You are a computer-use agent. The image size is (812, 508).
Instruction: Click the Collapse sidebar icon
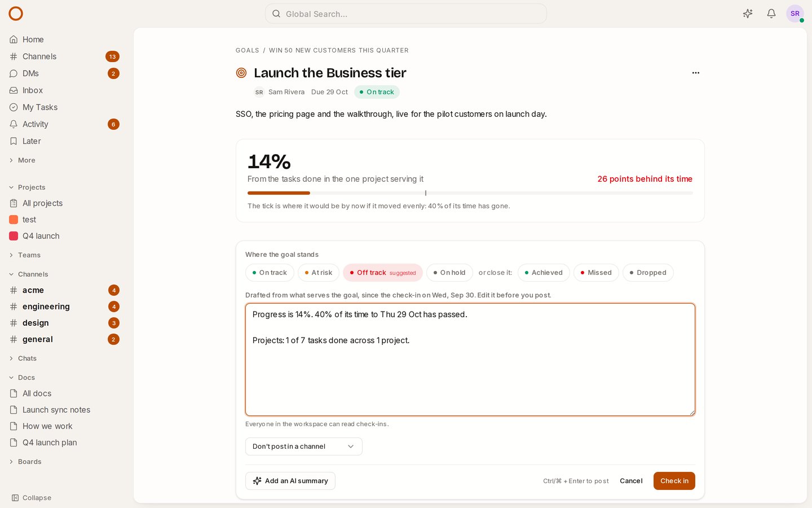[x=15, y=498]
